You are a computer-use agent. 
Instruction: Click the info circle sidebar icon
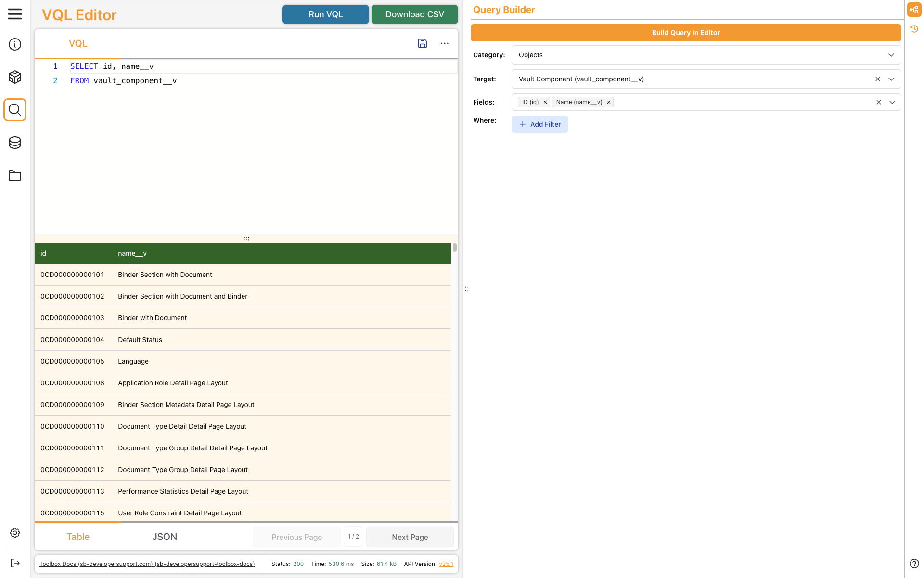point(15,44)
